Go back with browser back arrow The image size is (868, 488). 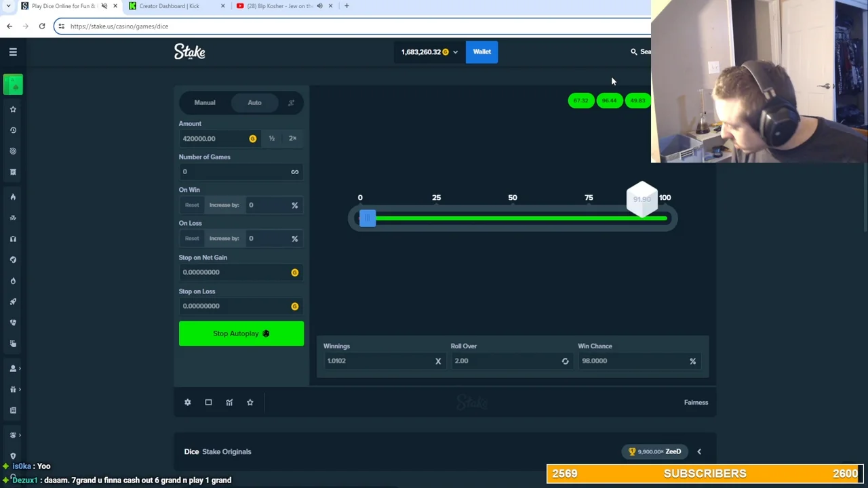click(x=9, y=26)
